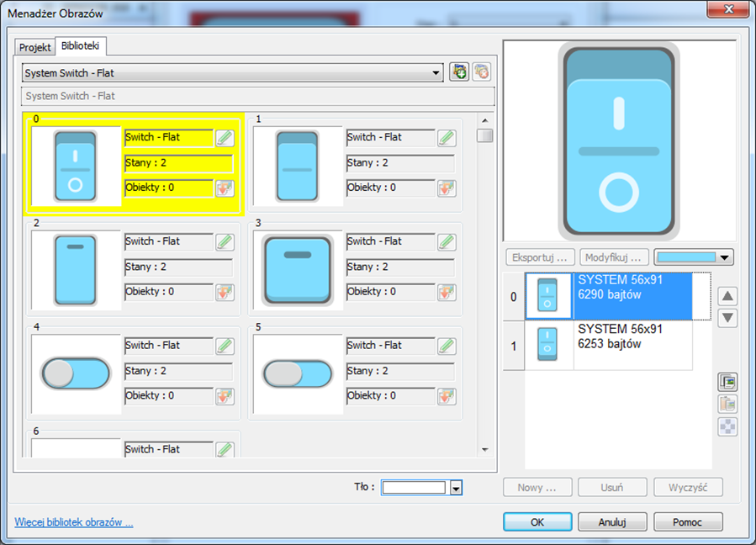Viewport: 756px width, 545px height.
Task: Switch to the Projekt tab
Action: pos(34,47)
